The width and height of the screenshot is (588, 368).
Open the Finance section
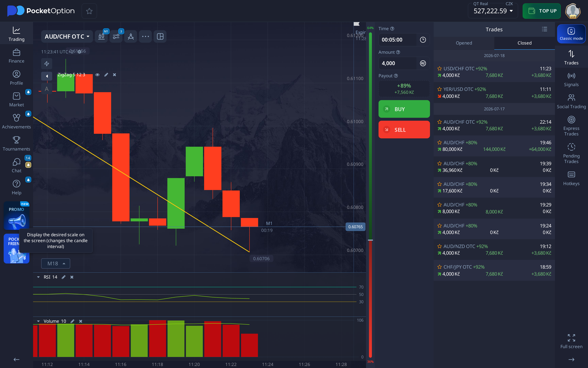click(17, 56)
